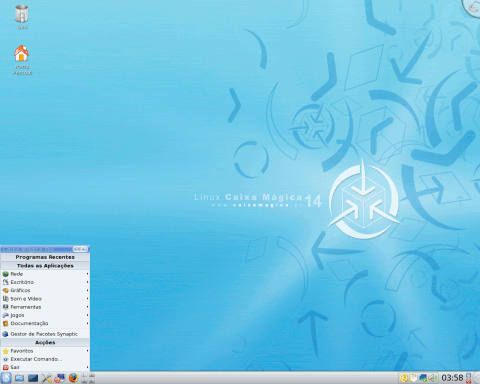The image size is (480, 384).
Task: Select Executar Comando from the menu
Action: pyautogui.click(x=45, y=359)
